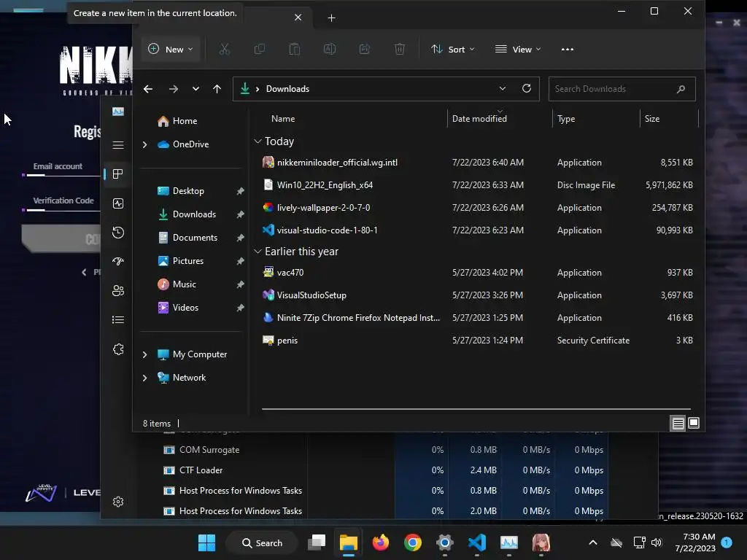The image size is (747, 560).
Task: Open the View options dropdown
Action: pos(518,49)
